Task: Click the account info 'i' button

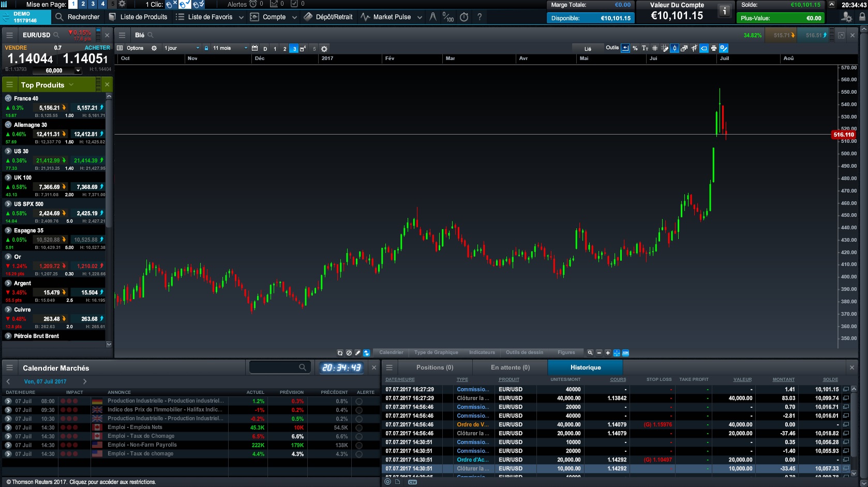Action: (x=725, y=11)
